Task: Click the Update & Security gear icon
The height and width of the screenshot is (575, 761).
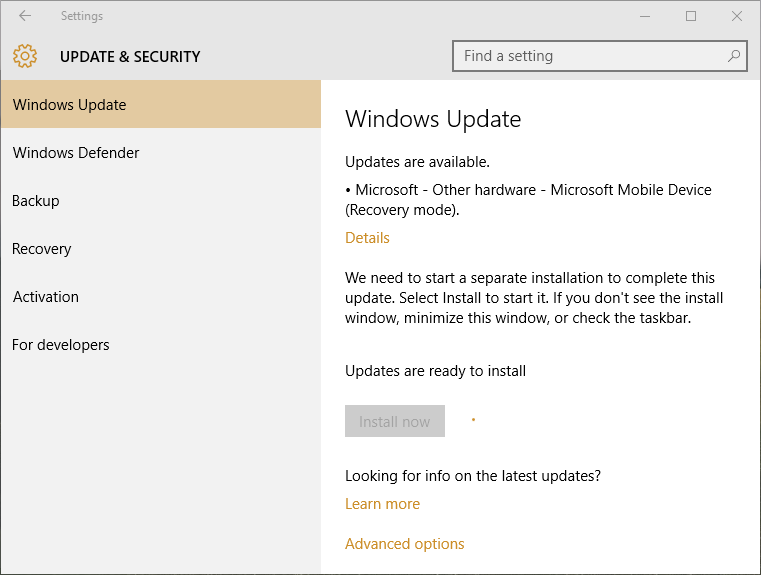Action: tap(25, 56)
